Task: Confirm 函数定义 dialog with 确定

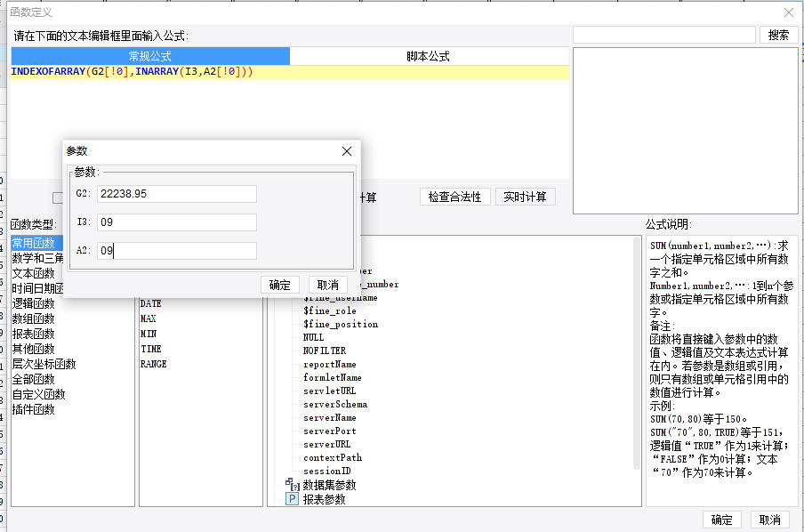Action: pos(722,520)
